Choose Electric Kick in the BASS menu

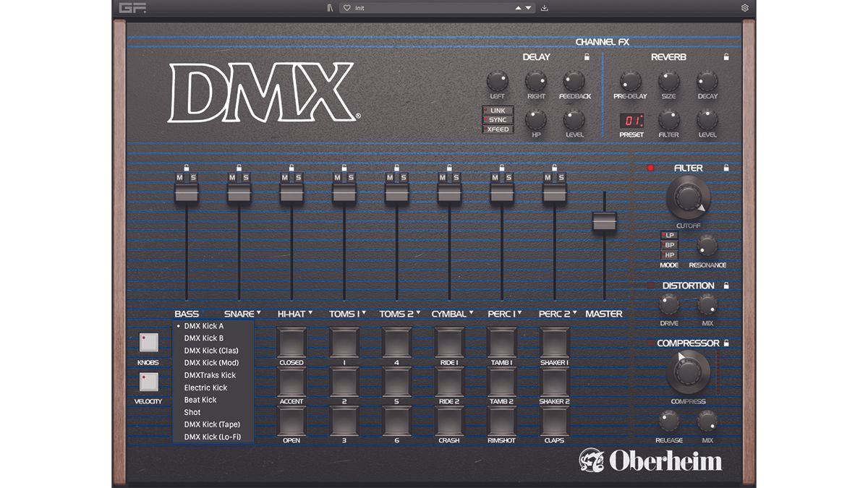tap(210, 388)
